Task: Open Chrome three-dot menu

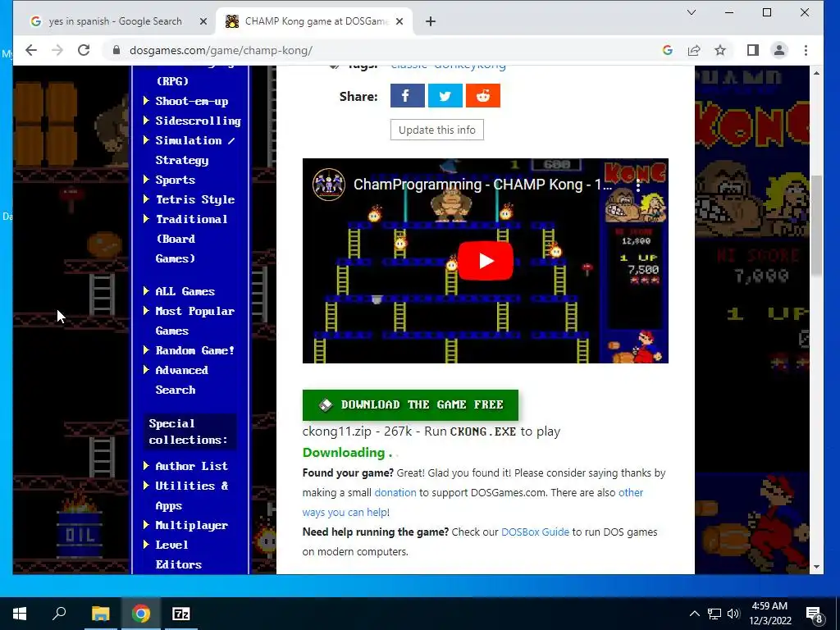Action: point(806,50)
